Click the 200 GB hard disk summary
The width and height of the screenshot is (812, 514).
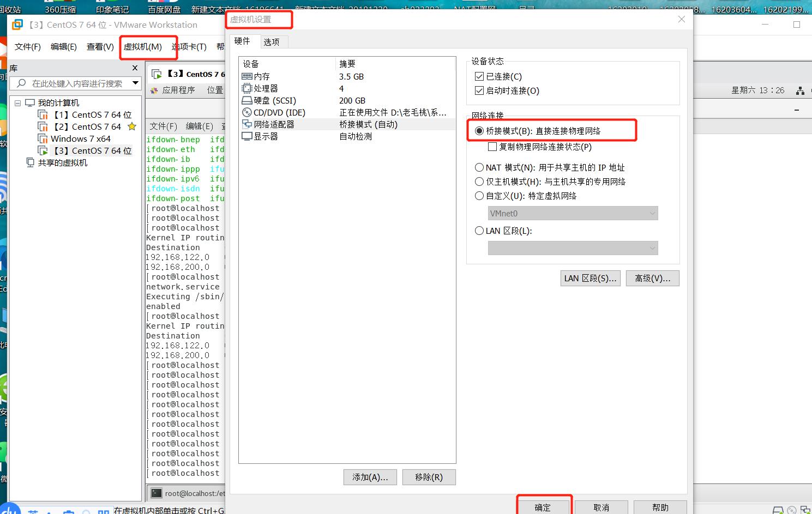pyautogui.click(x=352, y=100)
